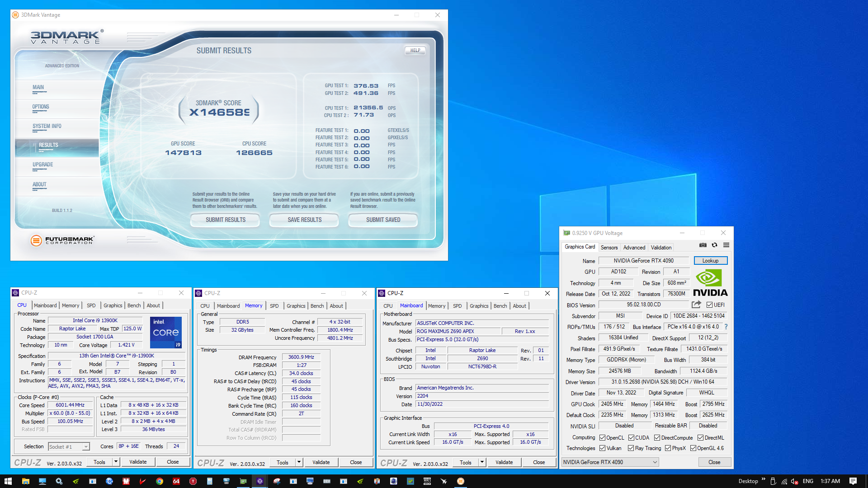
Task: Click the GPU name field in GPU-Z
Action: (x=643, y=261)
